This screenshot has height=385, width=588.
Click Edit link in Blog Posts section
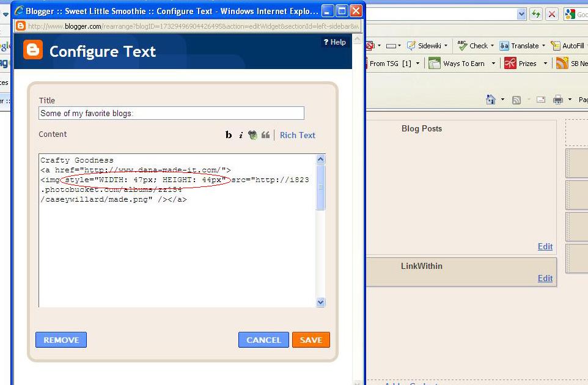pyautogui.click(x=545, y=246)
